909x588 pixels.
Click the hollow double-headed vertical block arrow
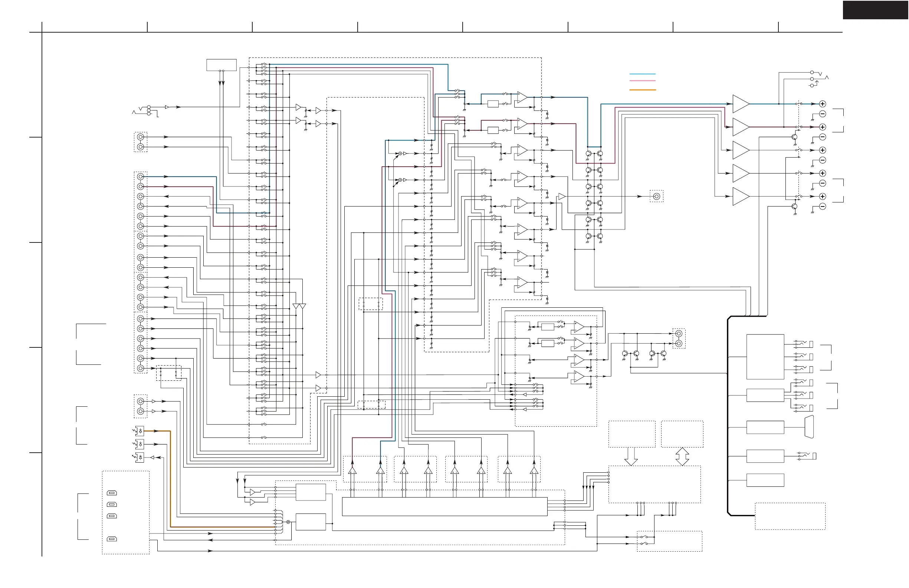coord(682,456)
